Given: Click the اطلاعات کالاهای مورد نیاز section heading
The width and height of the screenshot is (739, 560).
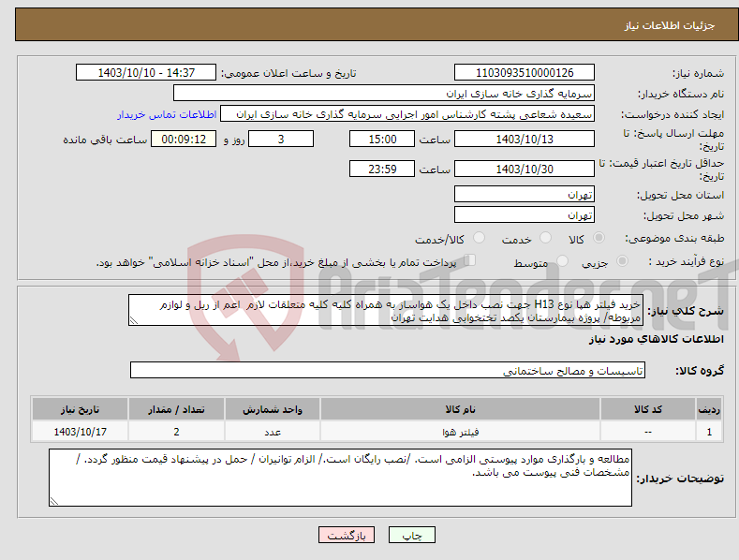Looking at the screenshot, I should coord(656,339).
